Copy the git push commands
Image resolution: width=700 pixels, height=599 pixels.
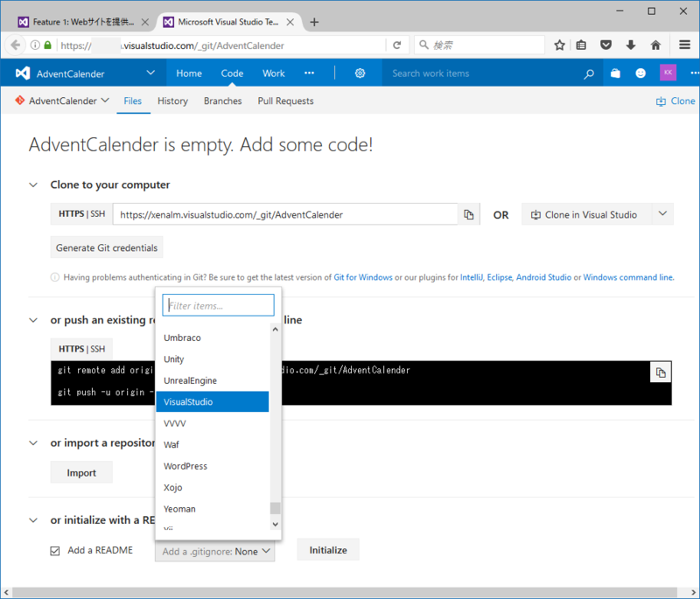point(661,373)
